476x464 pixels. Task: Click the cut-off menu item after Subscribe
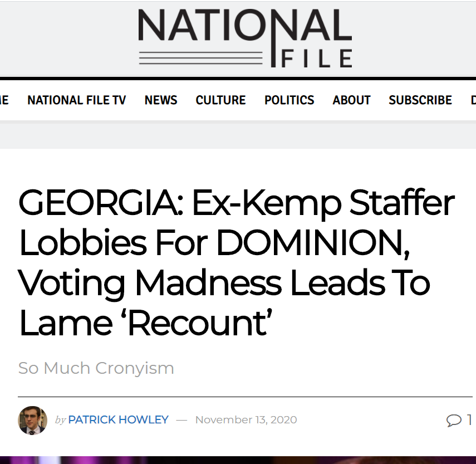tap(473, 100)
